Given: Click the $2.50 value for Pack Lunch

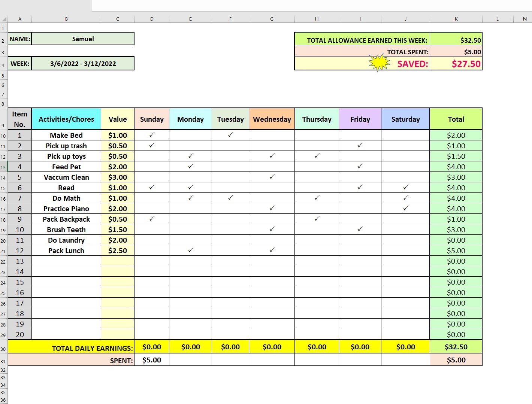Looking at the screenshot, I should click(118, 250).
